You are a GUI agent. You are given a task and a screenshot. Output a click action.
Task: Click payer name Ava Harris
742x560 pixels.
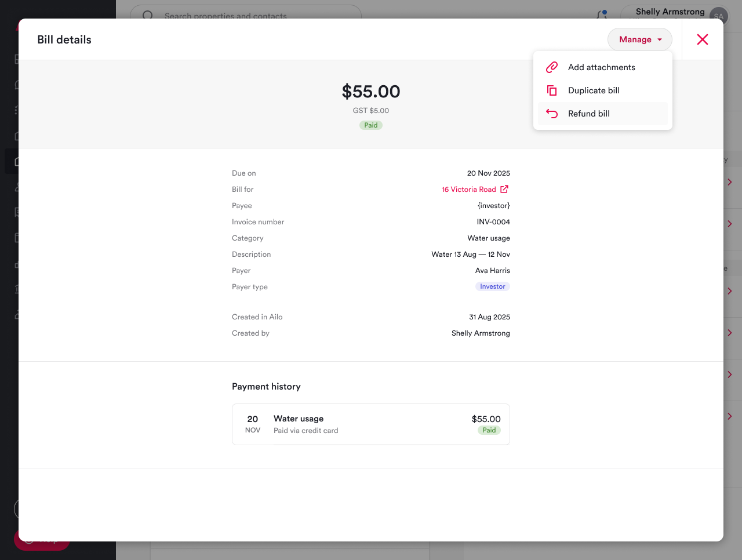(493, 271)
